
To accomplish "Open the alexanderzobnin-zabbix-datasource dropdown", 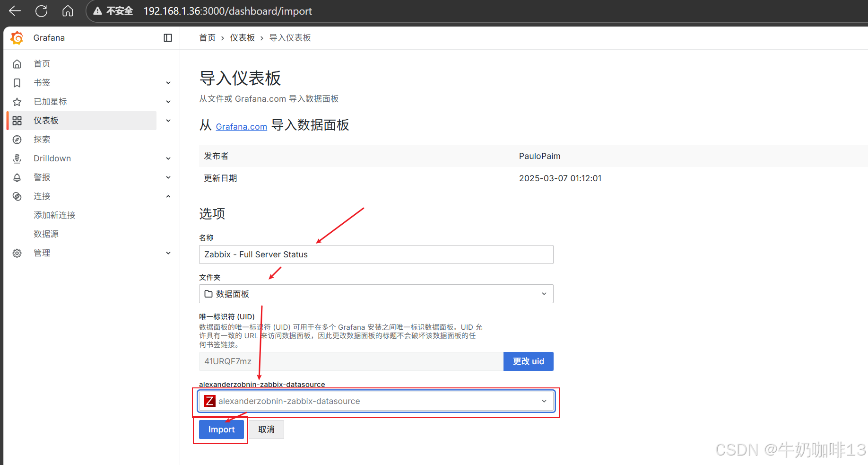I will 376,401.
